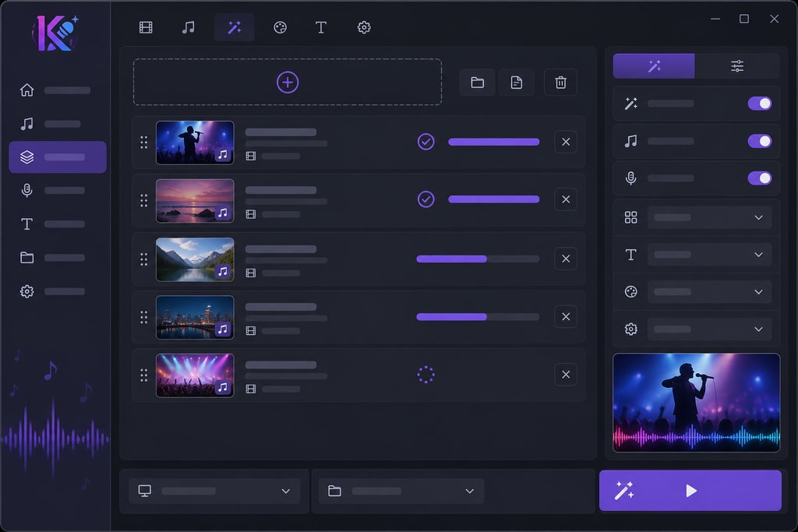Click the open folder button near drop zone
Image resolution: width=798 pixels, height=532 pixels.
pos(478,83)
